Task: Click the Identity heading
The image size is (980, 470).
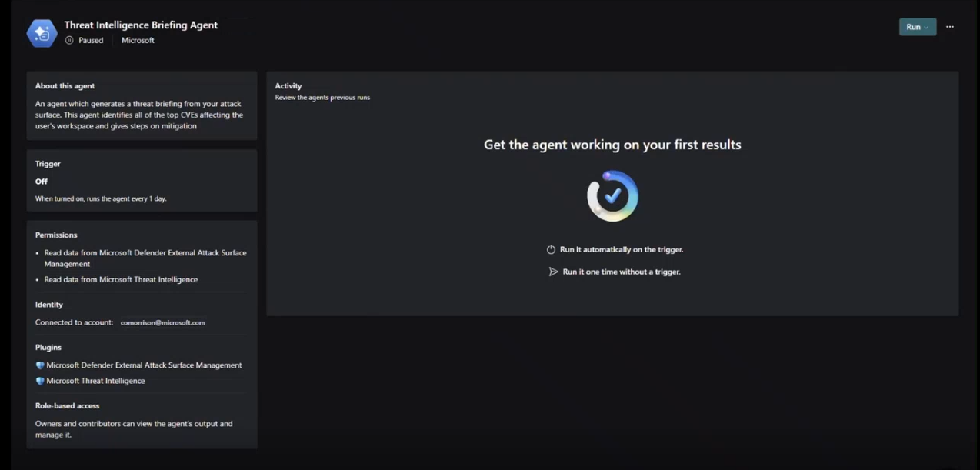Action: (49, 305)
